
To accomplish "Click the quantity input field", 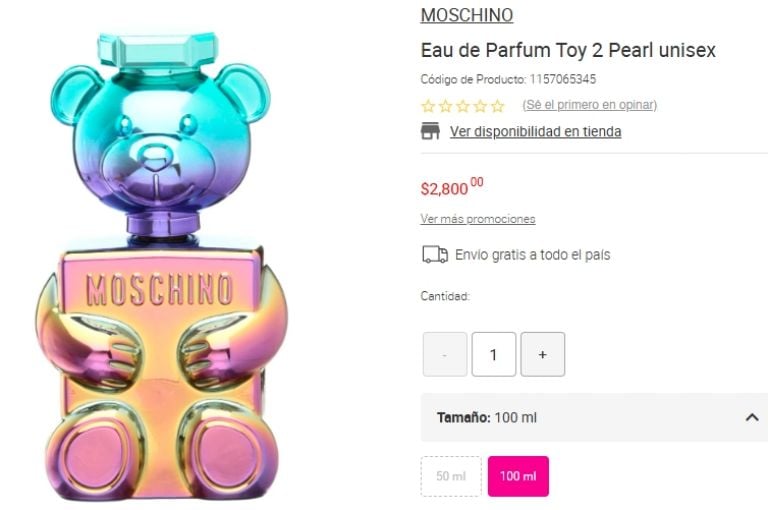I will coord(494,354).
